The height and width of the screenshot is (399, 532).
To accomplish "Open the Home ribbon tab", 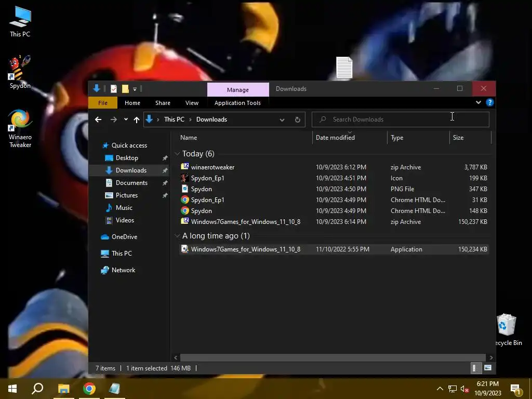I will [132, 103].
